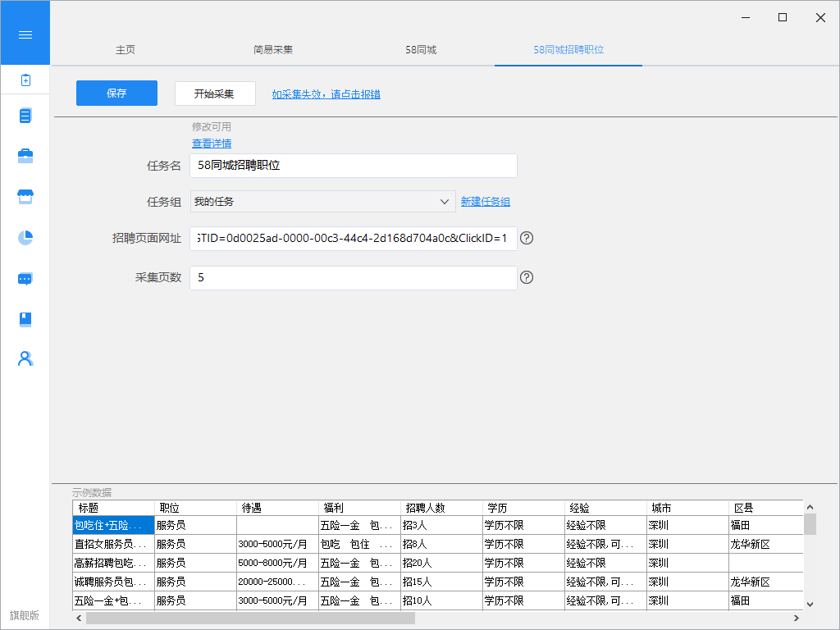Select the 高薪招聘包吃... title cell
The image size is (840, 630).
113,563
